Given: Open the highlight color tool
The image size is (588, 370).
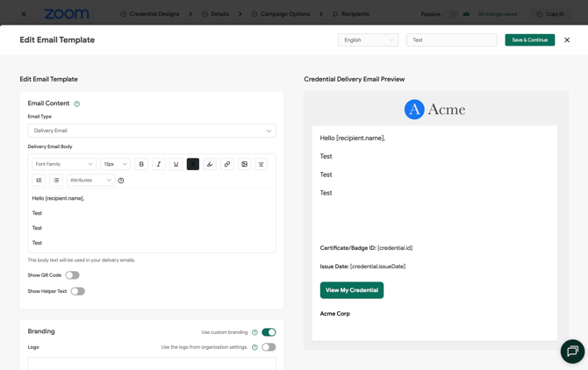Looking at the screenshot, I should [x=210, y=164].
